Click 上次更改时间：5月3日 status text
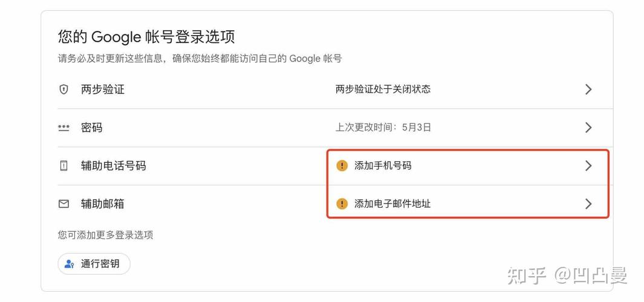The image size is (644, 302). tap(383, 127)
